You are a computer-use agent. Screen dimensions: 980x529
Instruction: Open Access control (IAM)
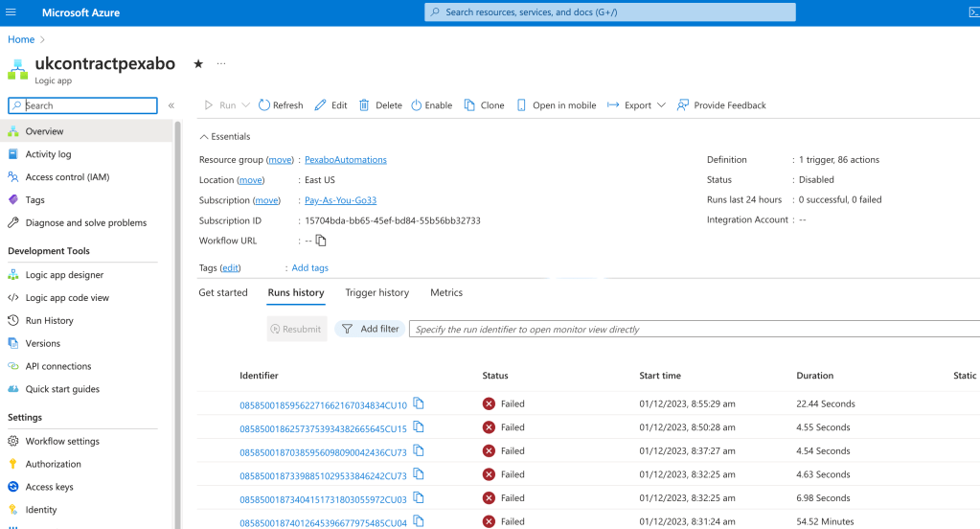[67, 177]
